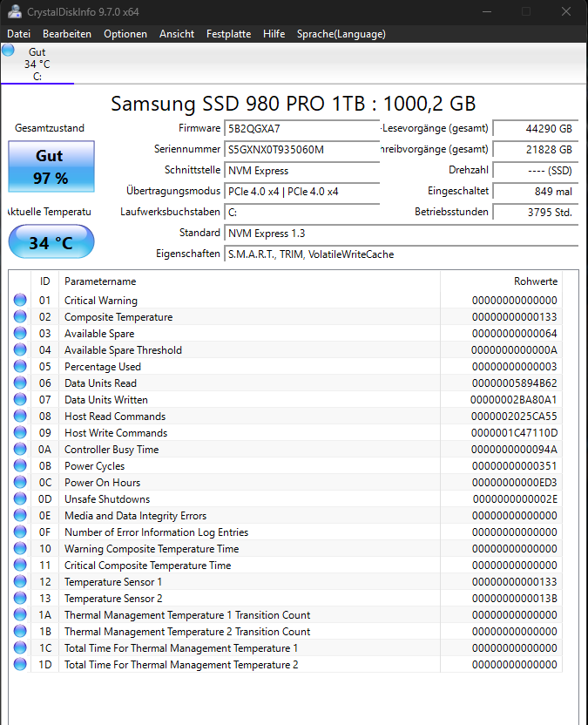This screenshot has height=725, width=588.
Task: Click the 34 °C temperature button
Action: click(51, 242)
